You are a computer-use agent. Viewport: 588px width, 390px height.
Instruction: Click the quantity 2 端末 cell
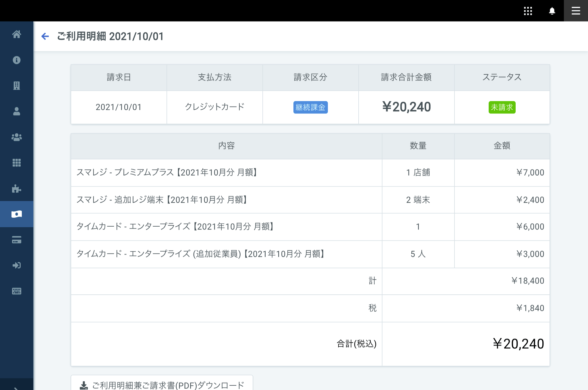pyautogui.click(x=418, y=200)
